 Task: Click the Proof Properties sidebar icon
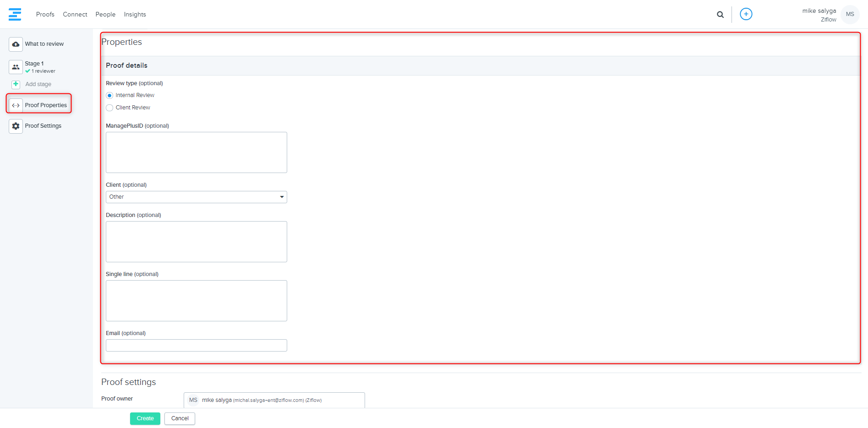[16, 105]
